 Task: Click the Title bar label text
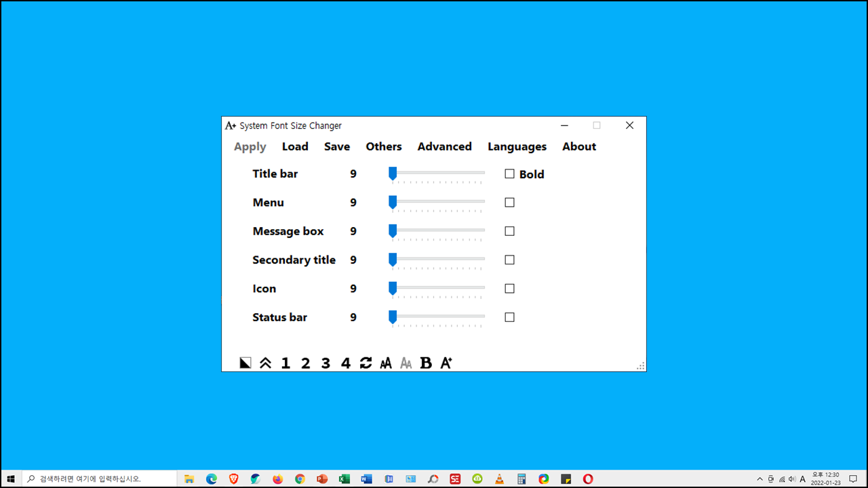(275, 174)
